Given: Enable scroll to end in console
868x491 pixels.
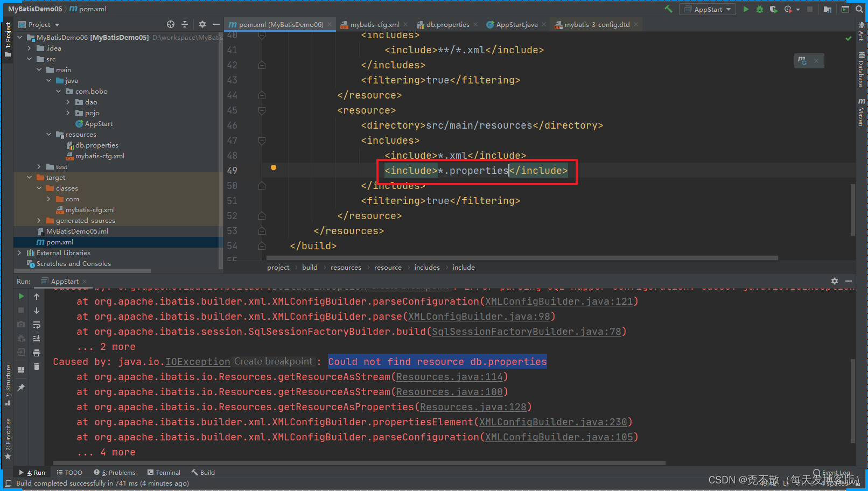Looking at the screenshot, I should point(36,338).
